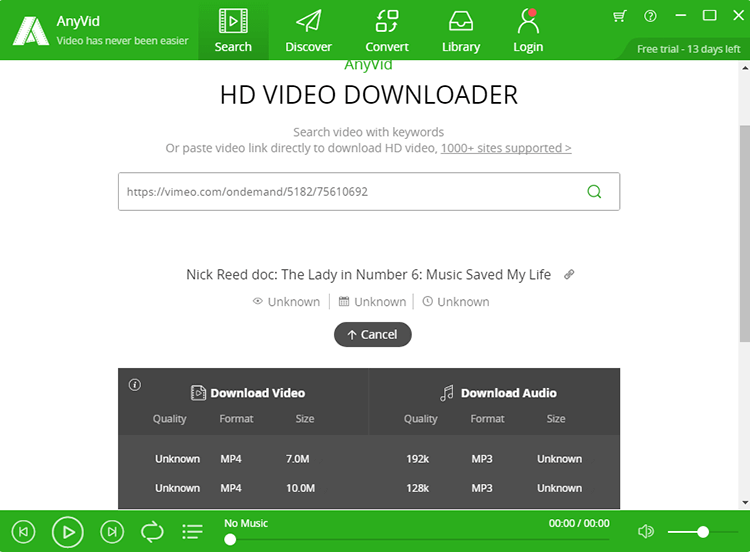Click the Download Video heading icon
The width and height of the screenshot is (750, 552).
198,393
